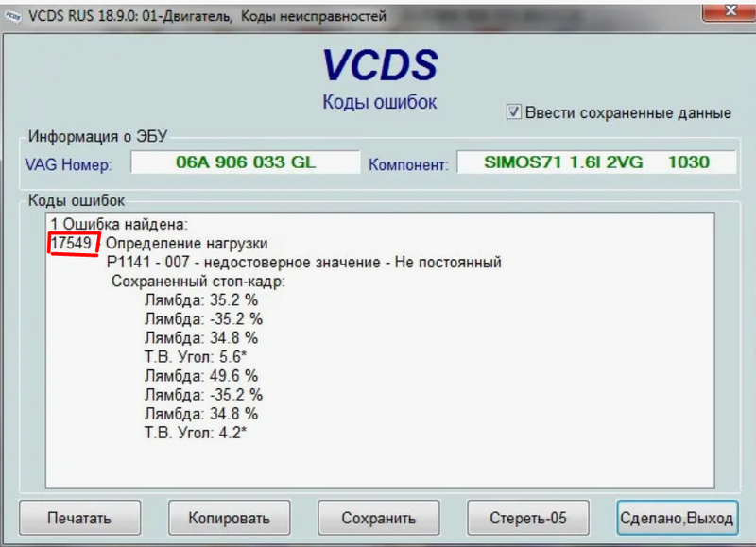Screen dimensions: 756x547
Task: Click the Сохранить button
Action: 379,518
